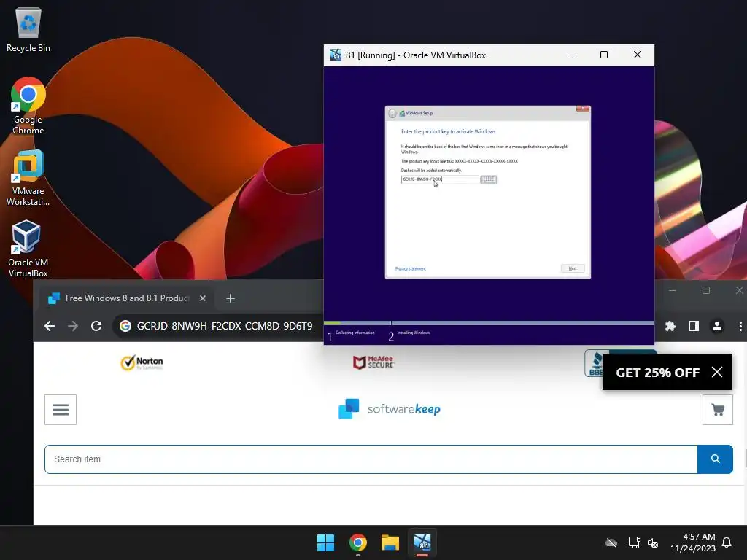The image size is (747, 560).
Task: Open VMware Workstation desktop shortcut
Action: [x=28, y=178]
